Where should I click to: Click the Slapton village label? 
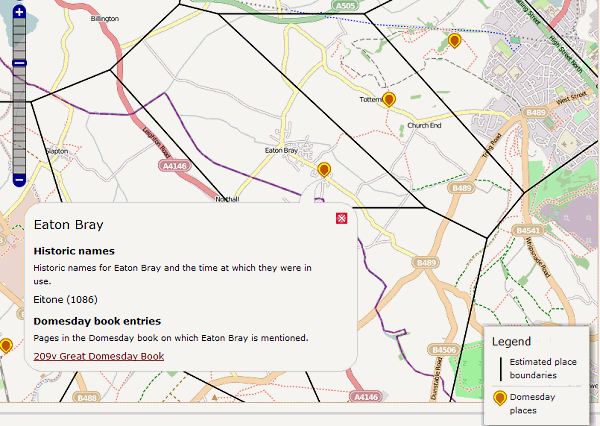tap(56, 151)
